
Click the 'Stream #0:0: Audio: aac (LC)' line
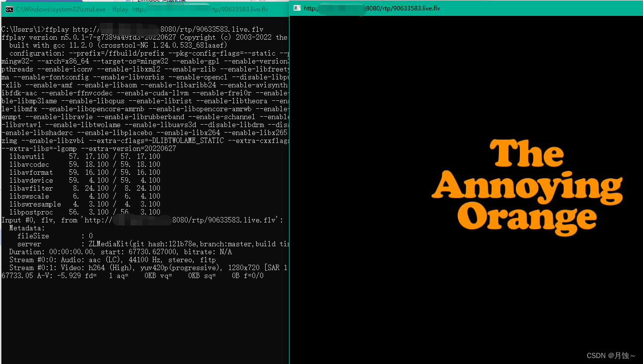113,260
